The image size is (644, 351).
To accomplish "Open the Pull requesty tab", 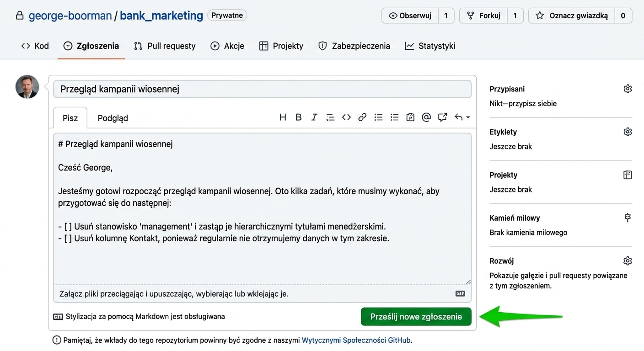I will pos(165,46).
